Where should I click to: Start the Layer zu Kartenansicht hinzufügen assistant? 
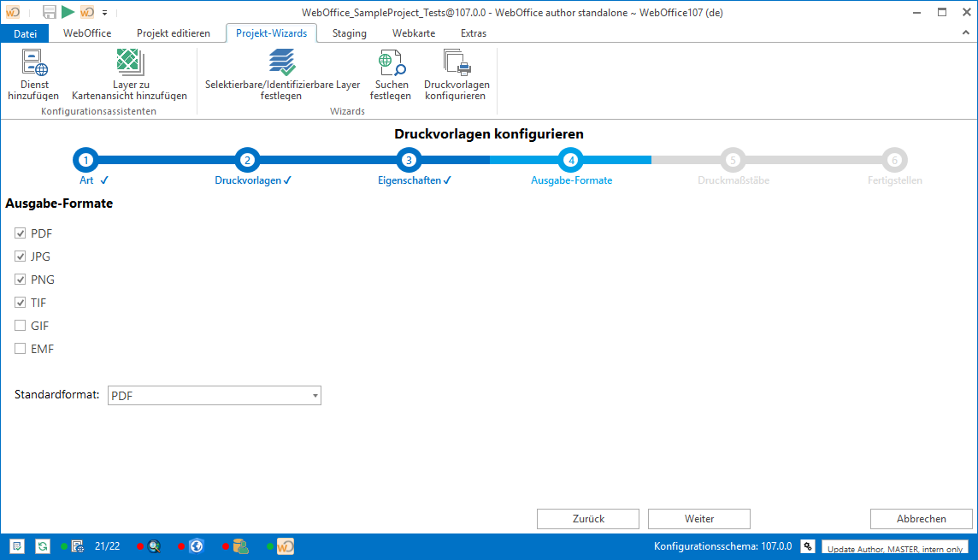(x=129, y=73)
